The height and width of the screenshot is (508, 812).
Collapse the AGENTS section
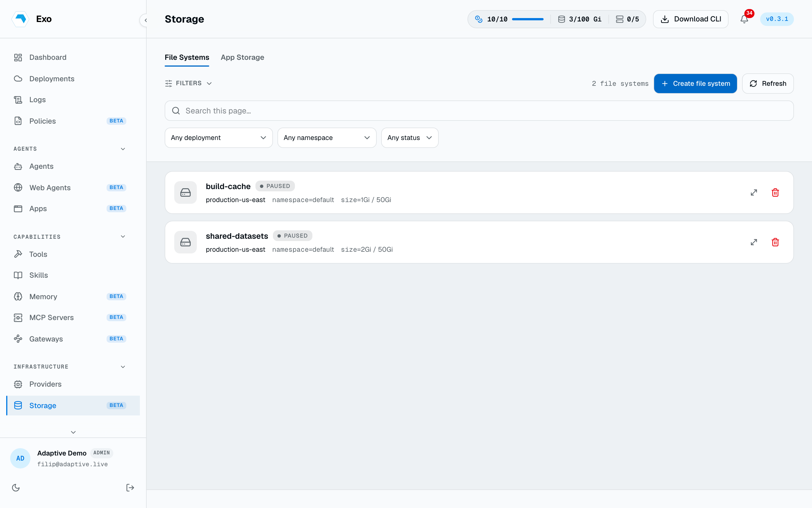coord(123,149)
